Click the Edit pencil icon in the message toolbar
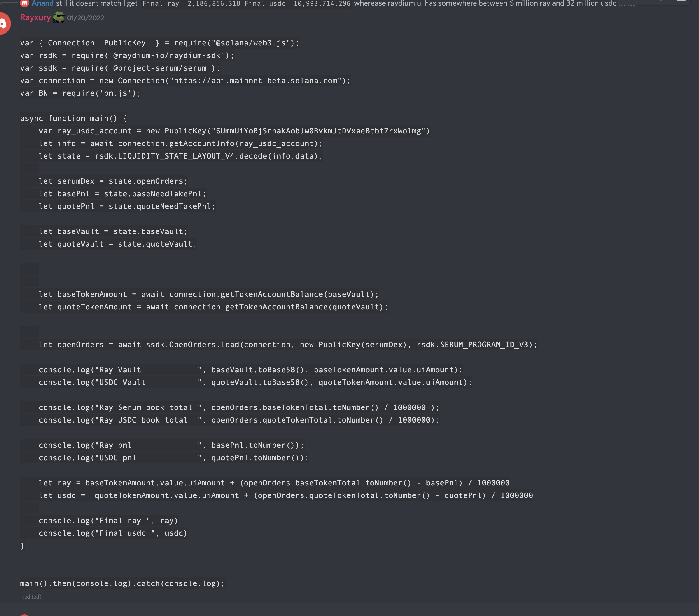Image resolution: width=699 pixels, height=616 pixels. (x=661, y=1)
